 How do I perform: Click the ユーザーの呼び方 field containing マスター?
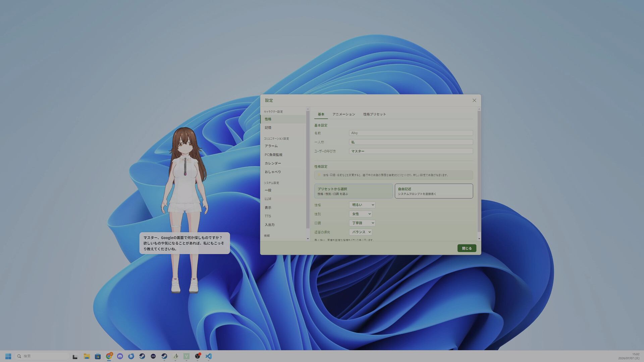coord(411,151)
